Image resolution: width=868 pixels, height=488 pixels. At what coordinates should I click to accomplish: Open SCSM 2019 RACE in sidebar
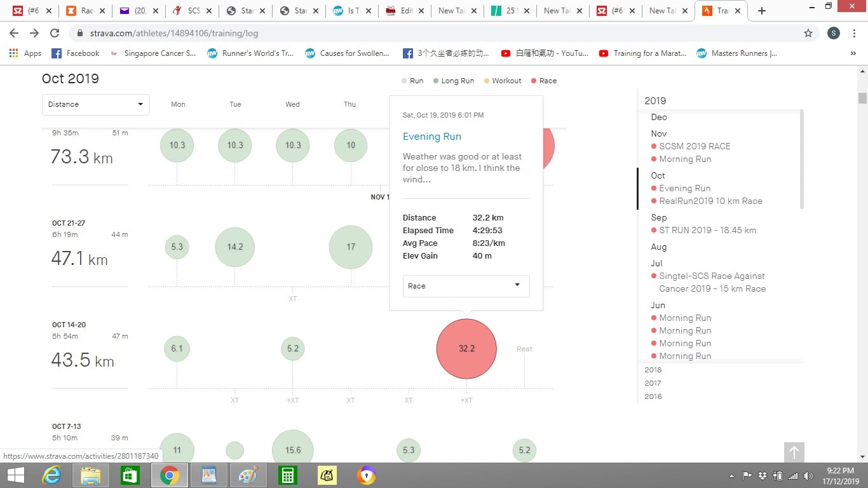(695, 146)
